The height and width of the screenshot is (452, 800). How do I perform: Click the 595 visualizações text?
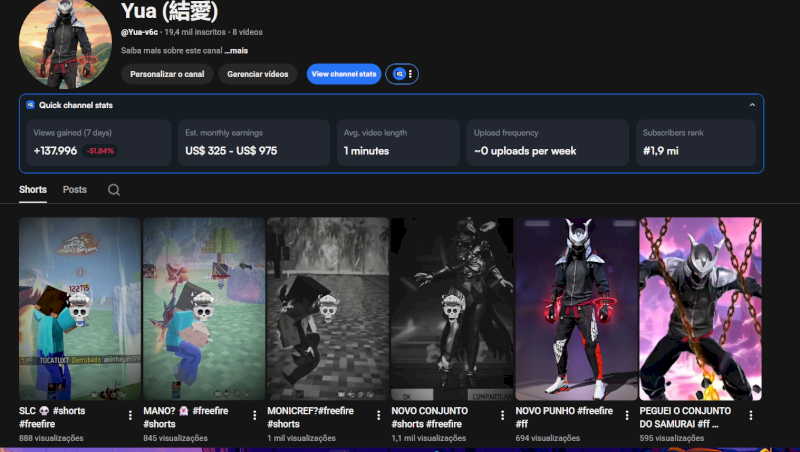[x=671, y=438]
